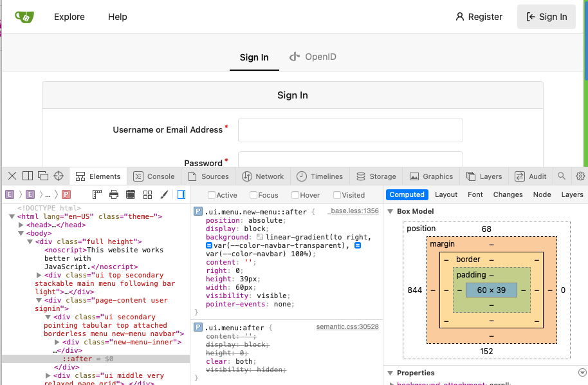588x385 pixels.
Task: Open the Timelines tab
Action: 320,176
